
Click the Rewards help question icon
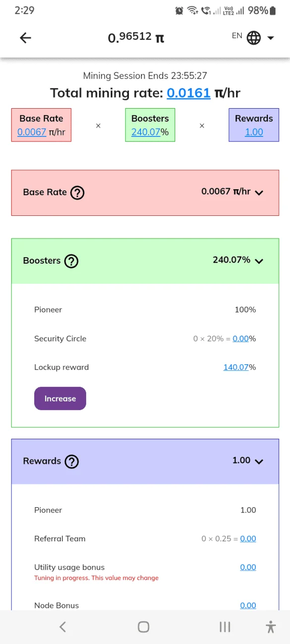click(x=72, y=461)
